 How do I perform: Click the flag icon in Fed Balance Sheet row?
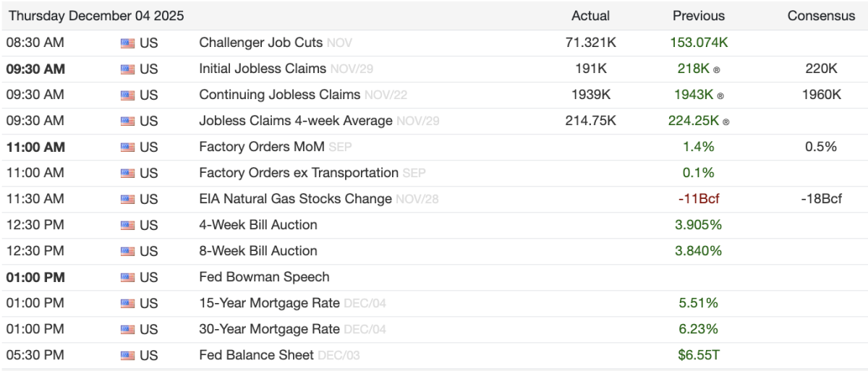[128, 356]
